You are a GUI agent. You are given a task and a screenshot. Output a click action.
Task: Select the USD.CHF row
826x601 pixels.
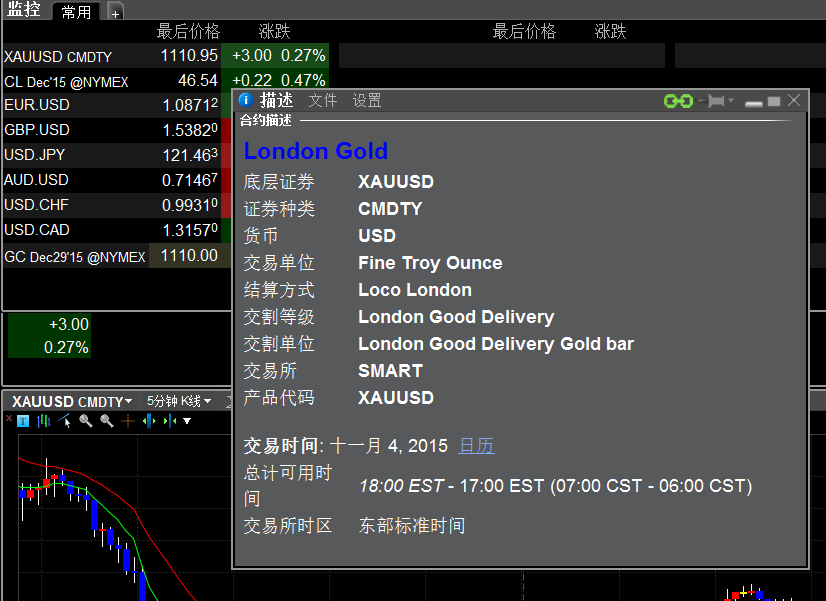[117, 205]
